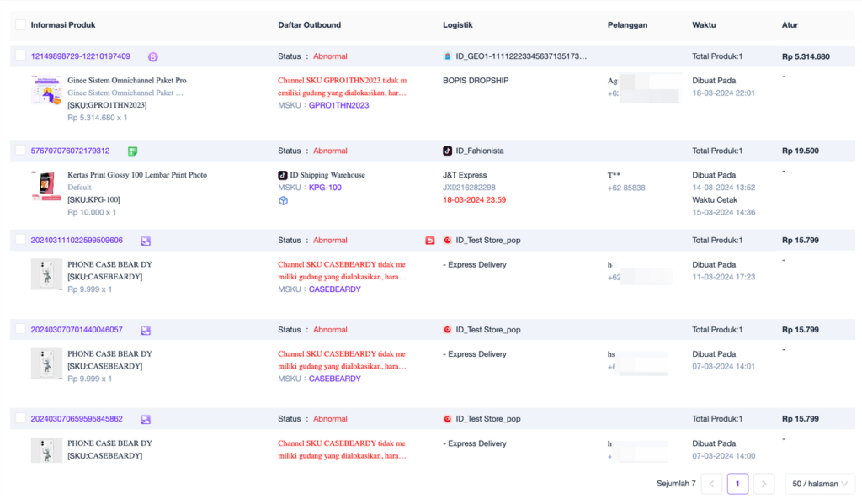The width and height of the screenshot is (862, 504).
Task: Open the MSKU link GPRO1THN2023
Action: click(x=338, y=105)
